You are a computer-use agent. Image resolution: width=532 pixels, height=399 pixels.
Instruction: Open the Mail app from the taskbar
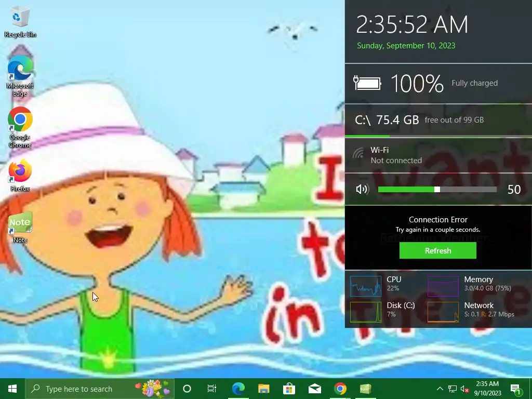pyautogui.click(x=314, y=389)
